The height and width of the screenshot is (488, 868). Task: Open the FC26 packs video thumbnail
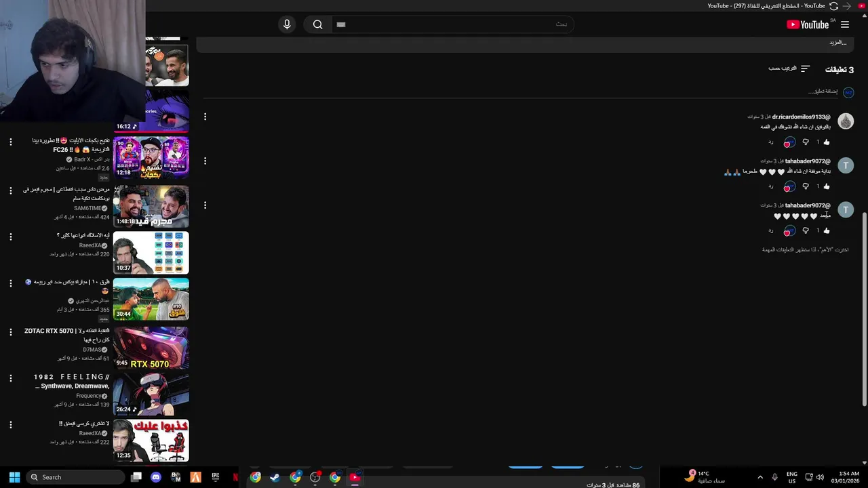pyautogui.click(x=151, y=157)
